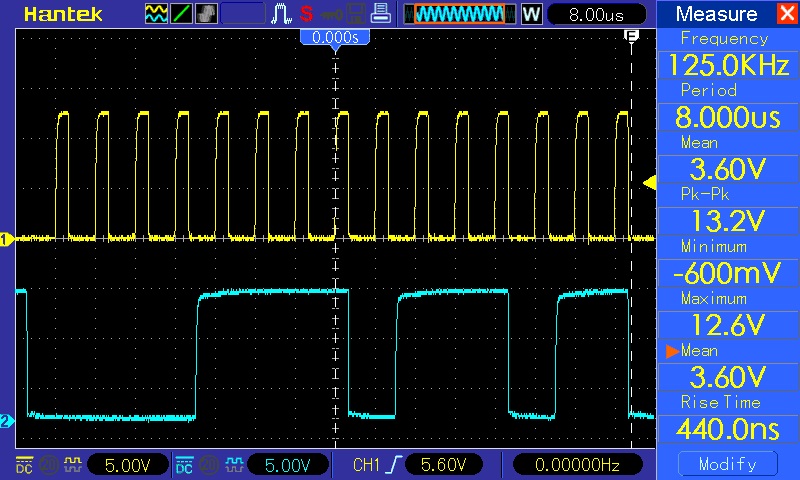Click the printer icon in top bar
Viewport: 800px width, 480px height.
tap(379, 14)
